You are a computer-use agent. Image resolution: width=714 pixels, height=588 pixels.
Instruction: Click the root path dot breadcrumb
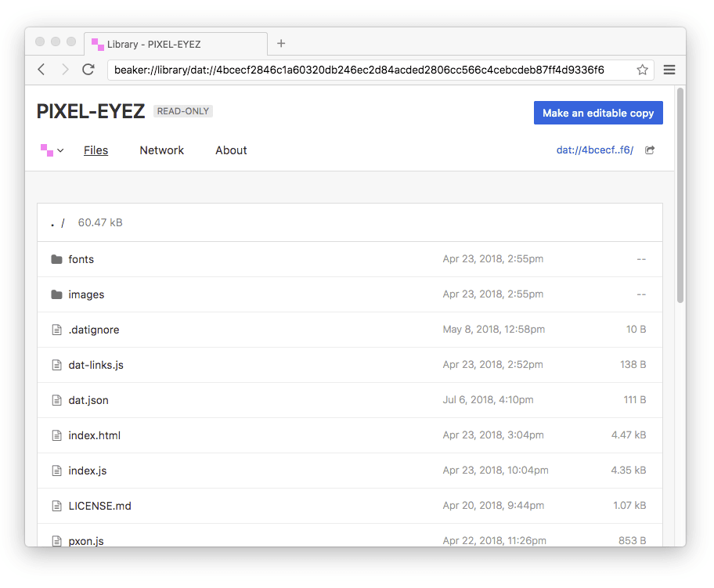pos(52,223)
